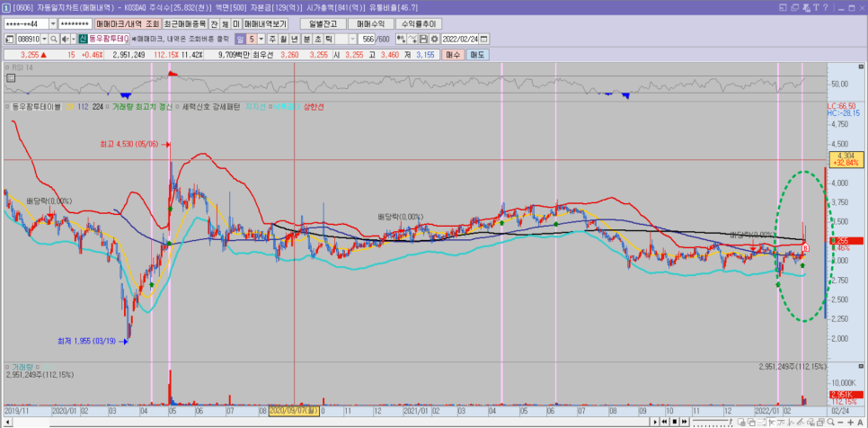Screen dimensions: 868x428
Task: Toggle the 잔 button
Action: coord(214,23)
